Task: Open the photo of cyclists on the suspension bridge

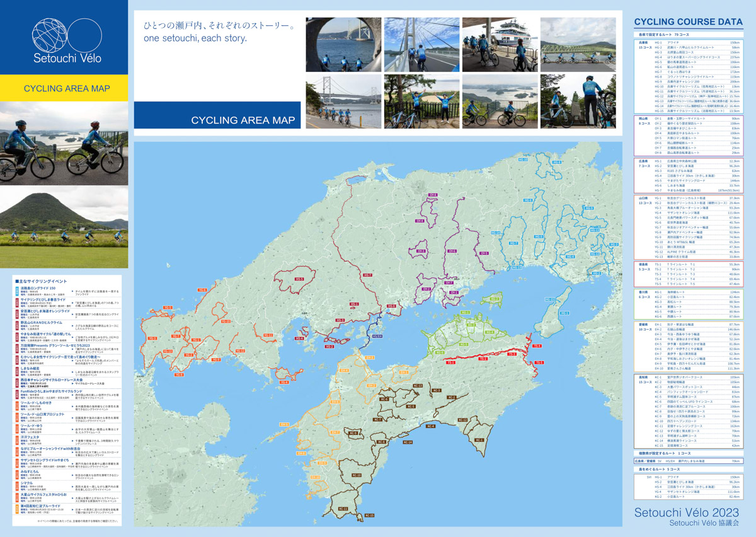Action: tap(421, 45)
